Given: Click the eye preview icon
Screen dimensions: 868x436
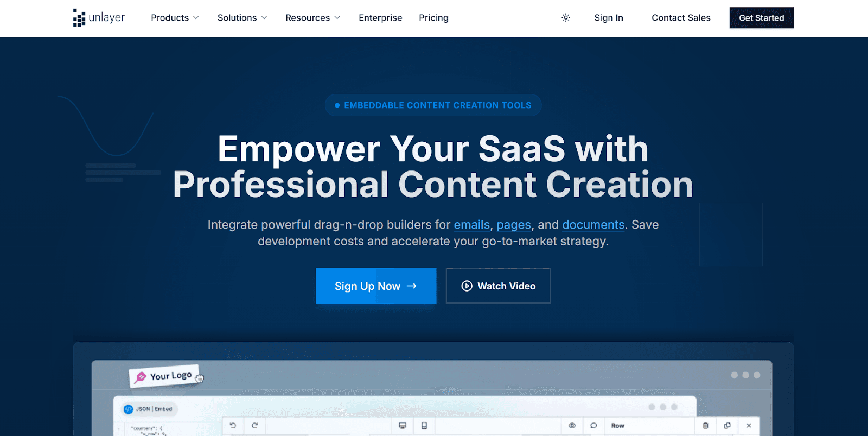Looking at the screenshot, I should [572, 426].
